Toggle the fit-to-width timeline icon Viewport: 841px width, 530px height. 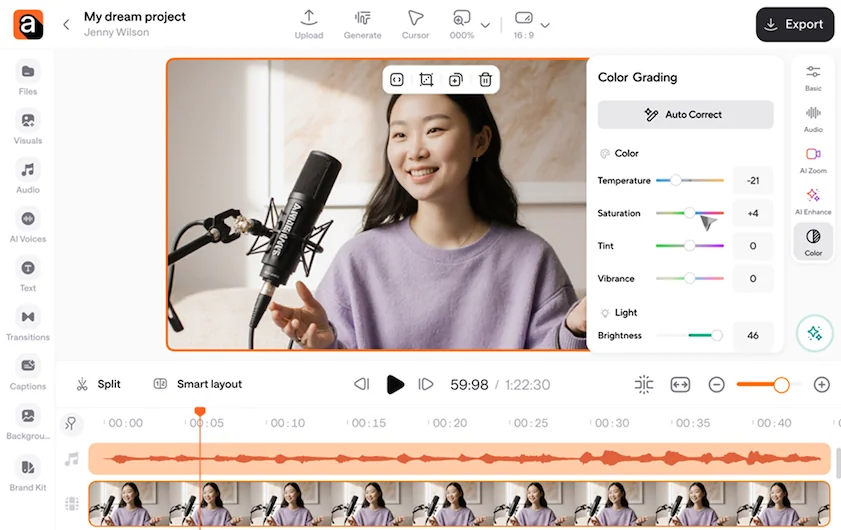[x=680, y=385]
